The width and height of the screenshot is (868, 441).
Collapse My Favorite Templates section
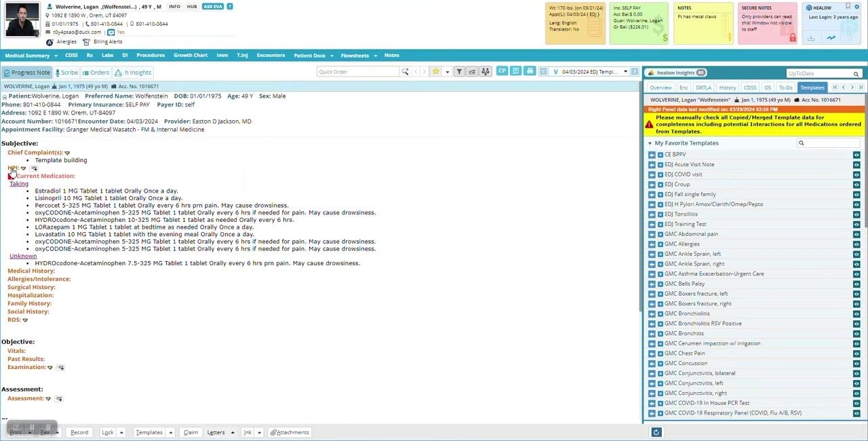coord(650,143)
